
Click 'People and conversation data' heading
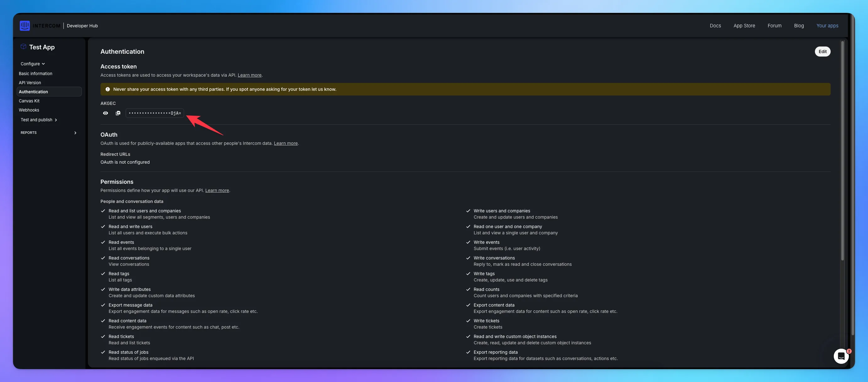point(132,202)
